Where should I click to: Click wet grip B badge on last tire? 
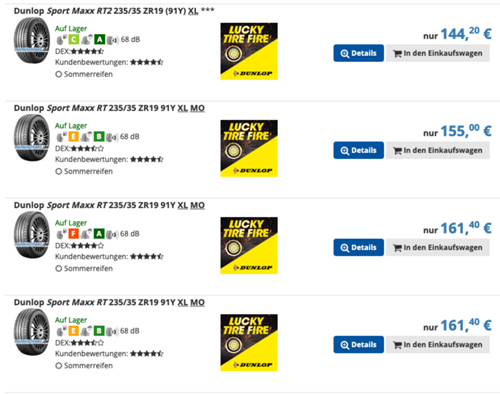pos(99,331)
